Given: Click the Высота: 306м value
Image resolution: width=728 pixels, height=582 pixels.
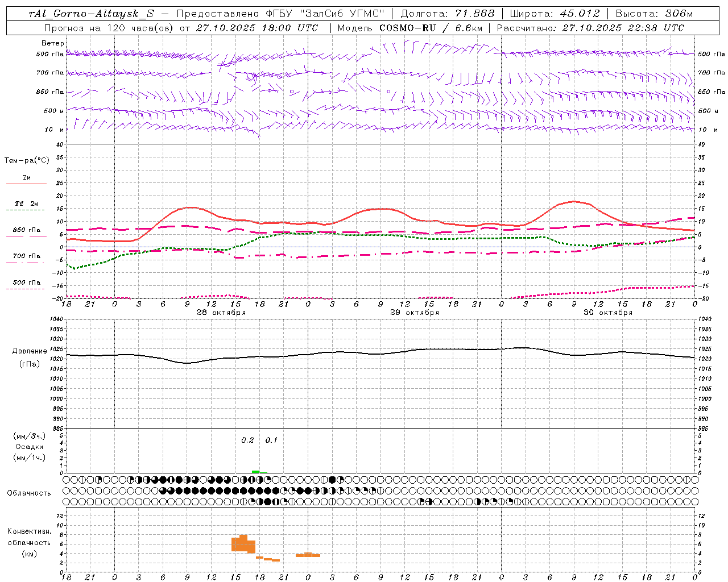Looking at the screenshot, I should tap(654, 14).
